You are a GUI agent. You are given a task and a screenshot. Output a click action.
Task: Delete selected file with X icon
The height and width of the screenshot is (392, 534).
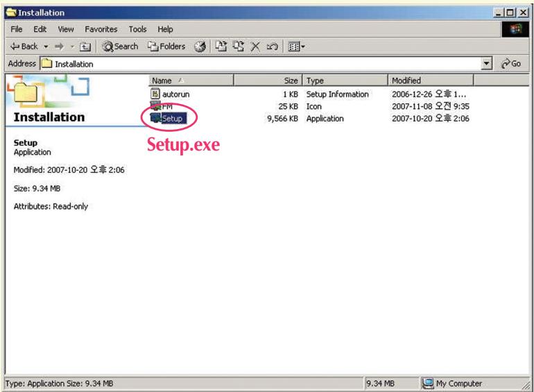255,46
